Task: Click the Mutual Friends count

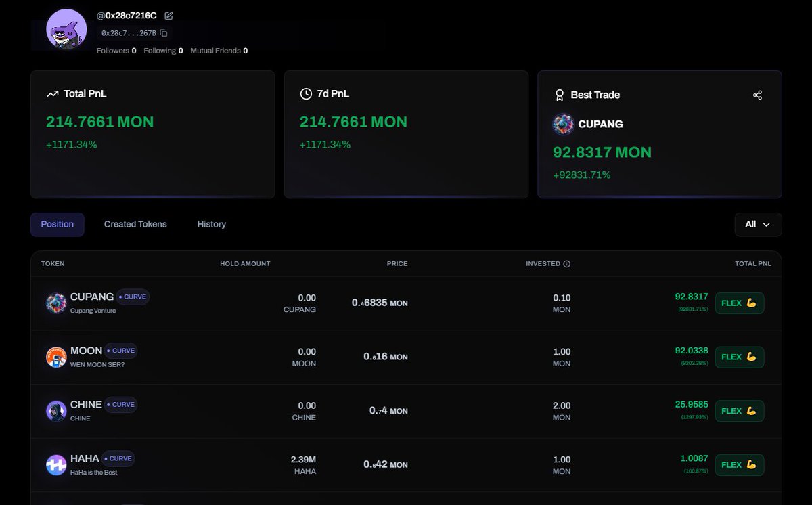Action: (x=219, y=51)
